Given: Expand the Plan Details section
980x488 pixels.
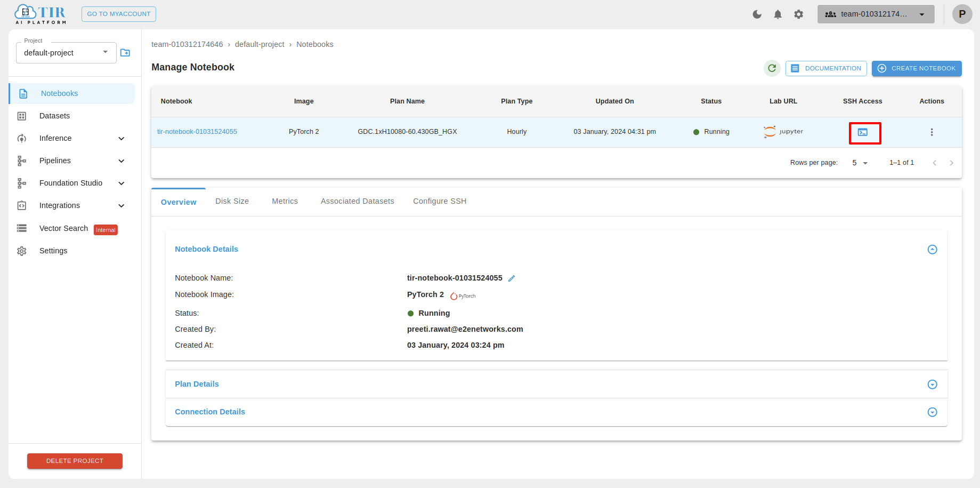Looking at the screenshot, I should click(x=932, y=385).
